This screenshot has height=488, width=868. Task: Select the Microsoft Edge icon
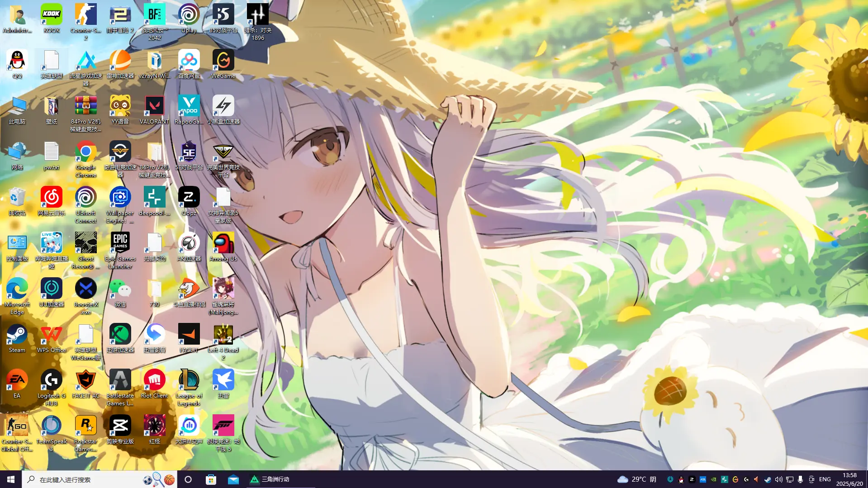pos(17,296)
